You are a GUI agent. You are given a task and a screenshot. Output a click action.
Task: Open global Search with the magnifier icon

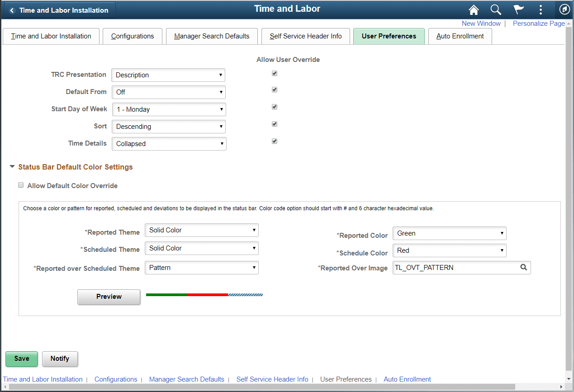[x=496, y=9]
